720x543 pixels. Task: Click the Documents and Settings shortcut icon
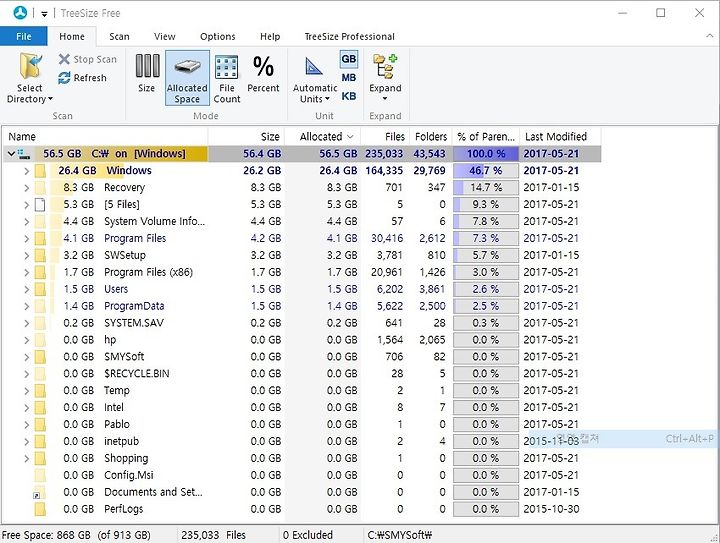click(39, 493)
